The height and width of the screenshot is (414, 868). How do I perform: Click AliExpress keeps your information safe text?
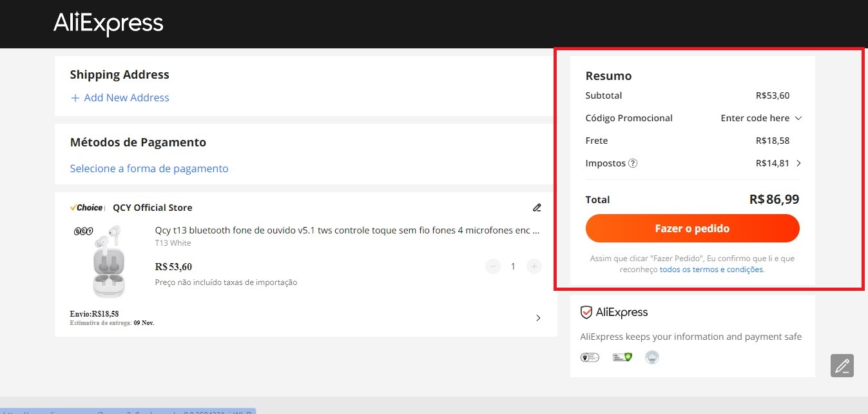[691, 337]
